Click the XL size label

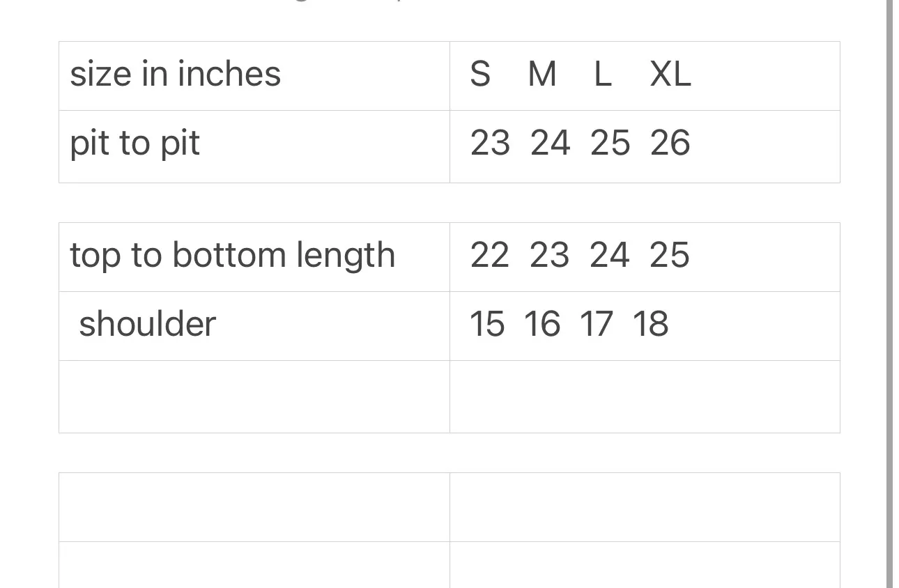[x=670, y=75]
